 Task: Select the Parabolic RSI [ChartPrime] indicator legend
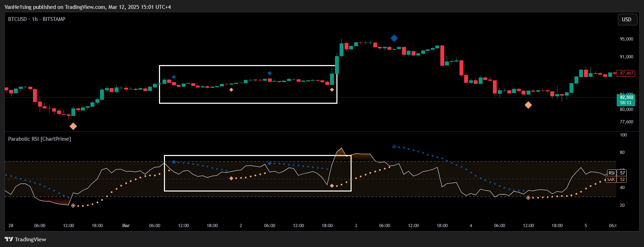(x=39, y=139)
